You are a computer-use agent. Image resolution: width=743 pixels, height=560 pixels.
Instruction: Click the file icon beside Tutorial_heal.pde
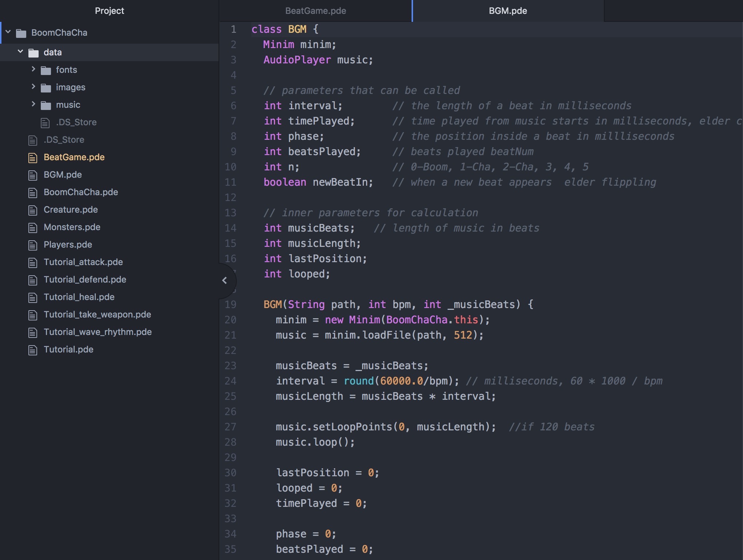33,297
